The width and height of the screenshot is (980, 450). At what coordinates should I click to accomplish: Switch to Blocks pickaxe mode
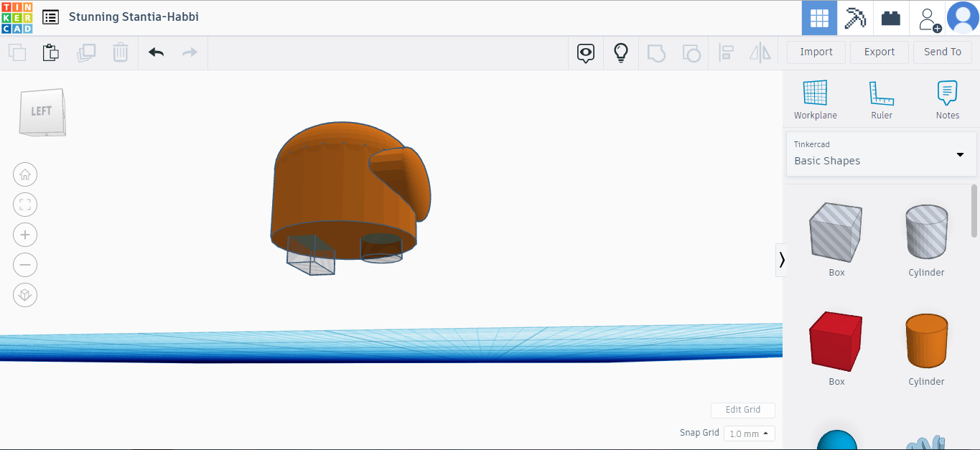coord(855,18)
